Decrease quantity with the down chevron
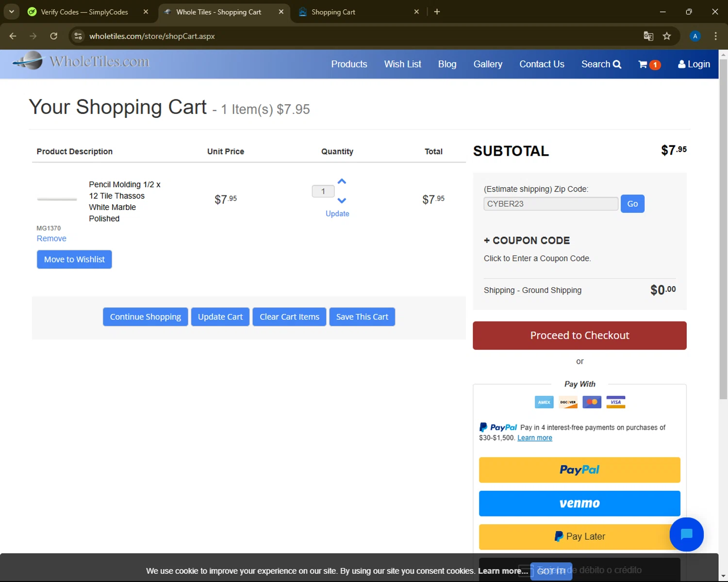The height and width of the screenshot is (582, 728). 342,200
